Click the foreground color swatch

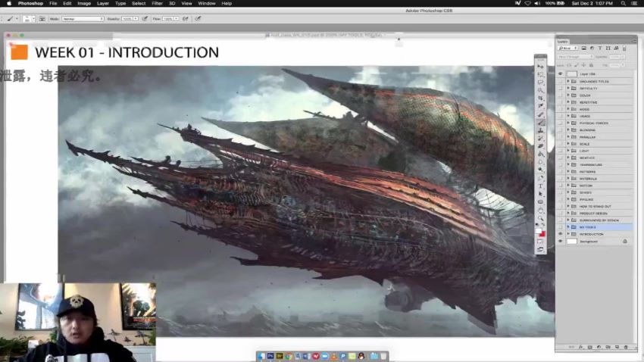pos(539,231)
